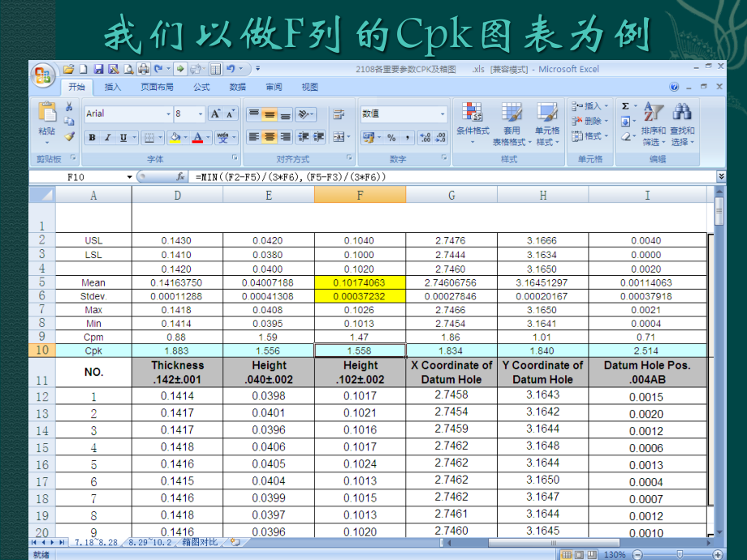Click the wrap text icon
747x560 pixels.
[x=339, y=114]
